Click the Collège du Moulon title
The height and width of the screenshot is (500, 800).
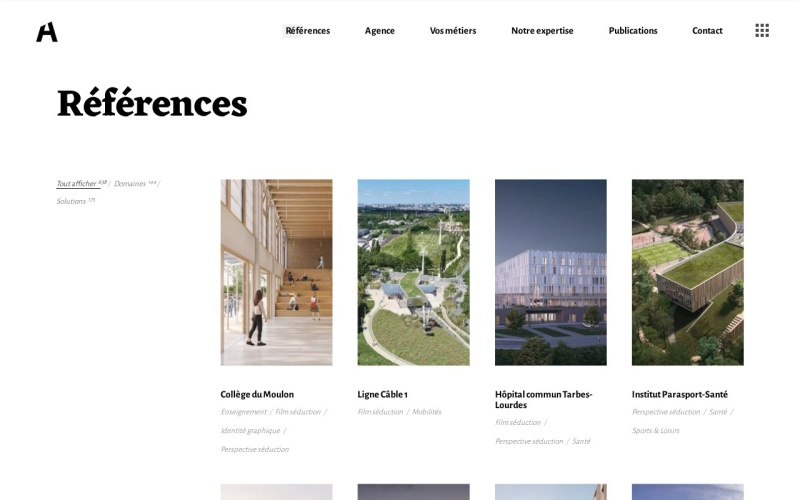(257, 394)
